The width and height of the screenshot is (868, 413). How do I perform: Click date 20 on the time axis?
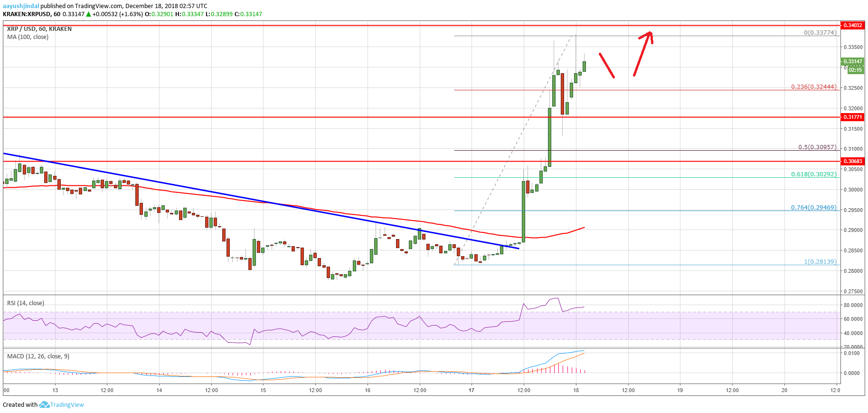click(x=784, y=390)
